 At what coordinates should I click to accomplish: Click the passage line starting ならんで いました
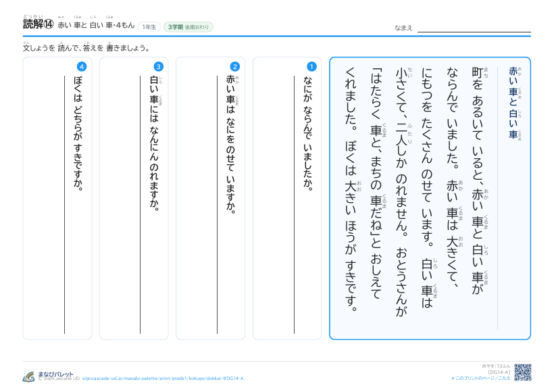(452, 178)
